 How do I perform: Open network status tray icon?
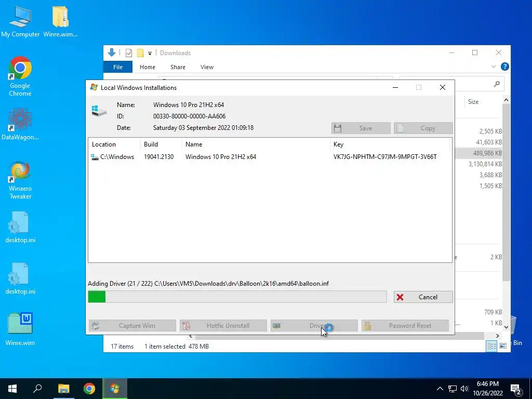pyautogui.click(x=453, y=389)
